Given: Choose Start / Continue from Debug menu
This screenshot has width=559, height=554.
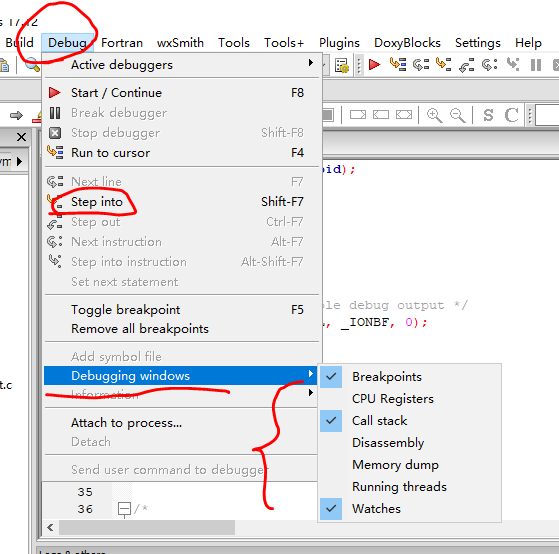Looking at the screenshot, I should (x=181, y=93).
